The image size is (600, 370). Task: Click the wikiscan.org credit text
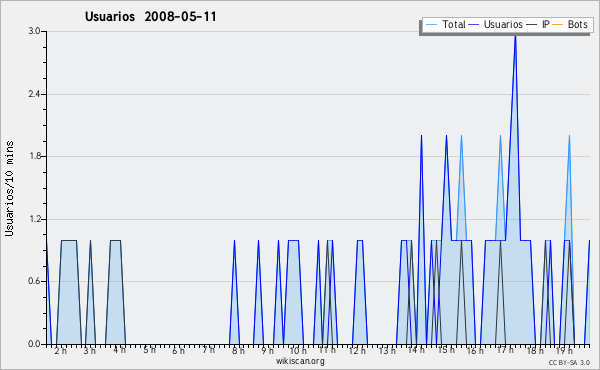[x=300, y=361]
